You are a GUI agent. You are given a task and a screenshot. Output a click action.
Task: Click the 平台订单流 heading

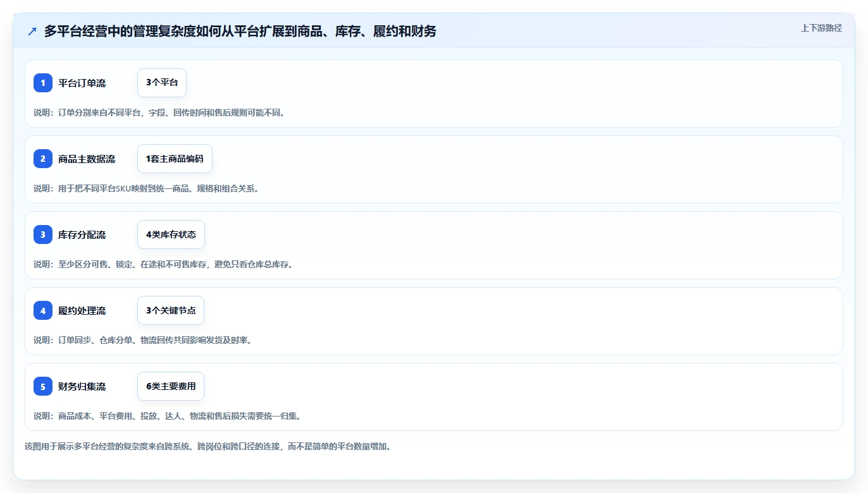click(x=82, y=83)
